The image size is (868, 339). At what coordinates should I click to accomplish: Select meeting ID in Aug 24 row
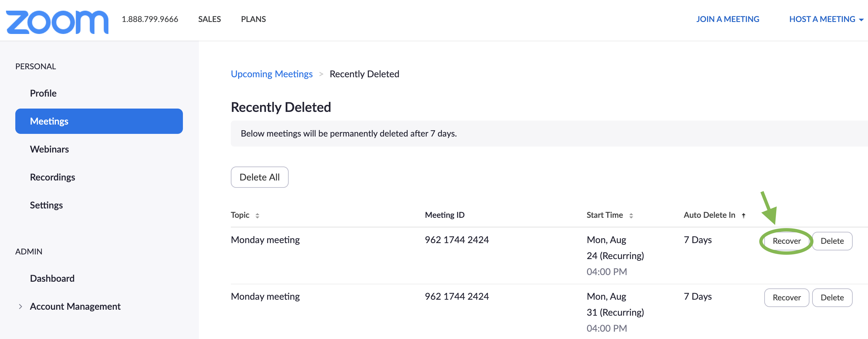457,240
